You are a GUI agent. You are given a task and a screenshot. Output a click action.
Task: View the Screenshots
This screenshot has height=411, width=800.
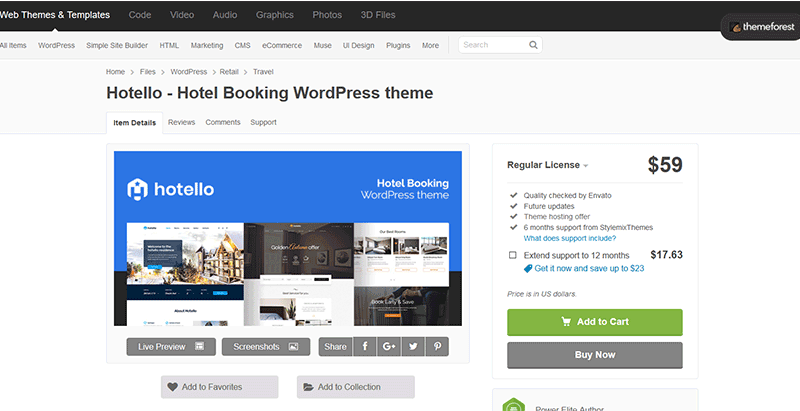[x=266, y=347]
